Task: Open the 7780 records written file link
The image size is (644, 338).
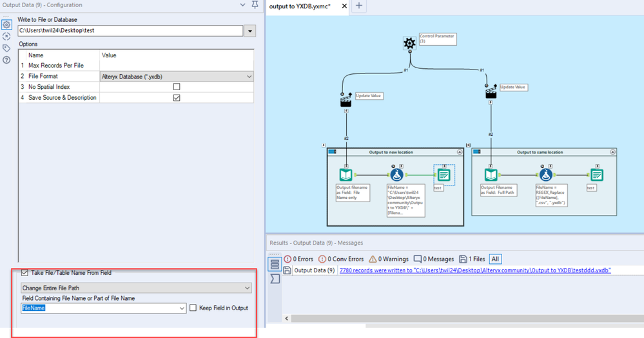Action: point(475,270)
